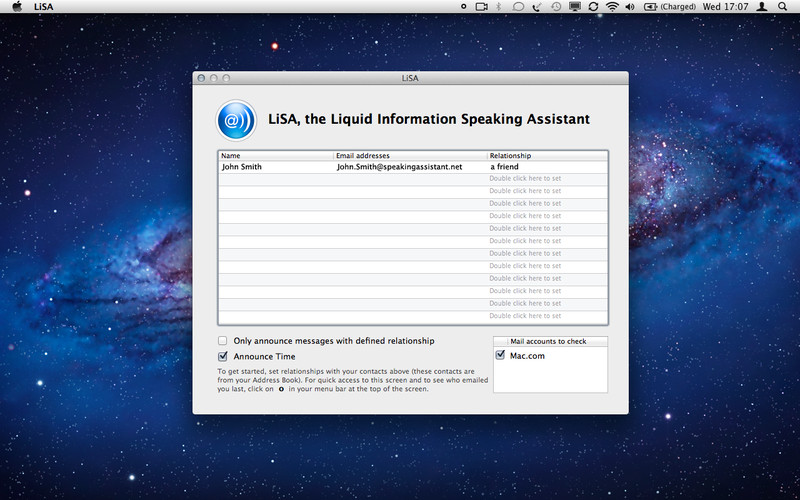
Task: Click the LiSA circle status icon in menu bar
Action: 463,7
